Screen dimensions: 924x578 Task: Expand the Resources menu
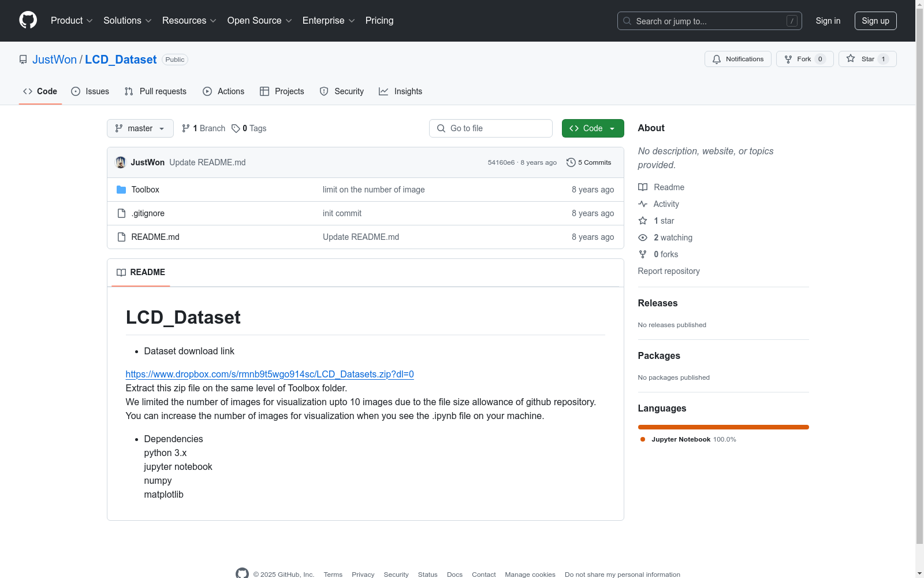pos(189,21)
